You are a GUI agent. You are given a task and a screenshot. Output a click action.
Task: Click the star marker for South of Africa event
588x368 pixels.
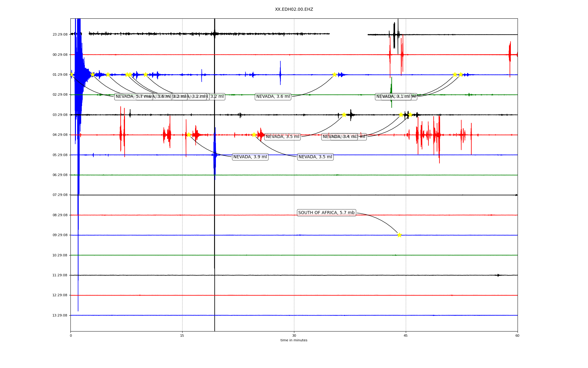[399, 235]
